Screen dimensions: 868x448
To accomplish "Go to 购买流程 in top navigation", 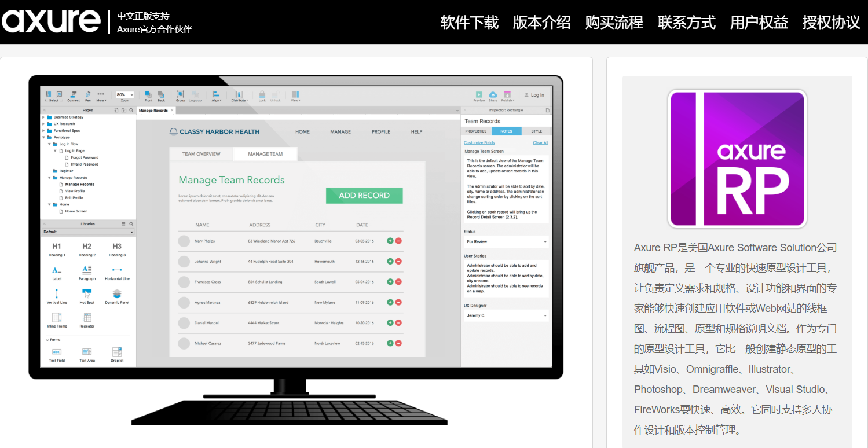I will point(614,22).
